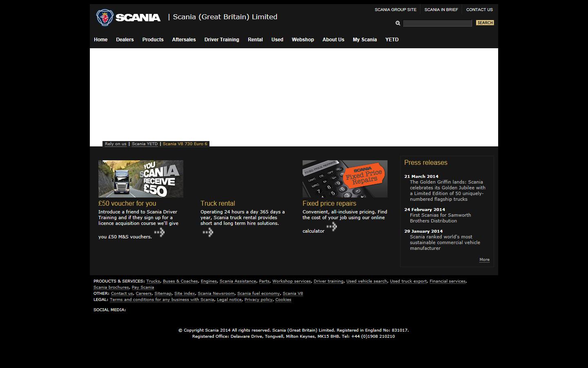Switch to the "Rely on us" banner tab
This screenshot has height=368, width=588.
[115, 144]
